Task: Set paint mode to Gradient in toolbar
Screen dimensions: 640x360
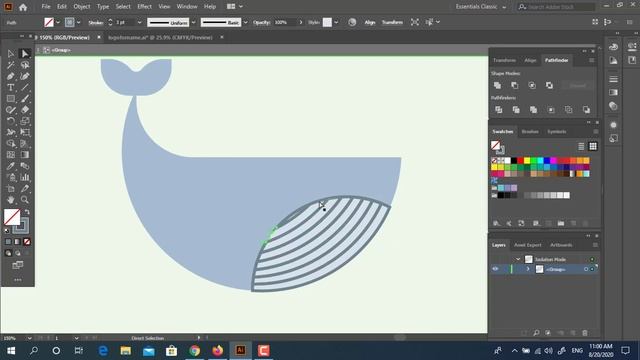Action: point(17,242)
